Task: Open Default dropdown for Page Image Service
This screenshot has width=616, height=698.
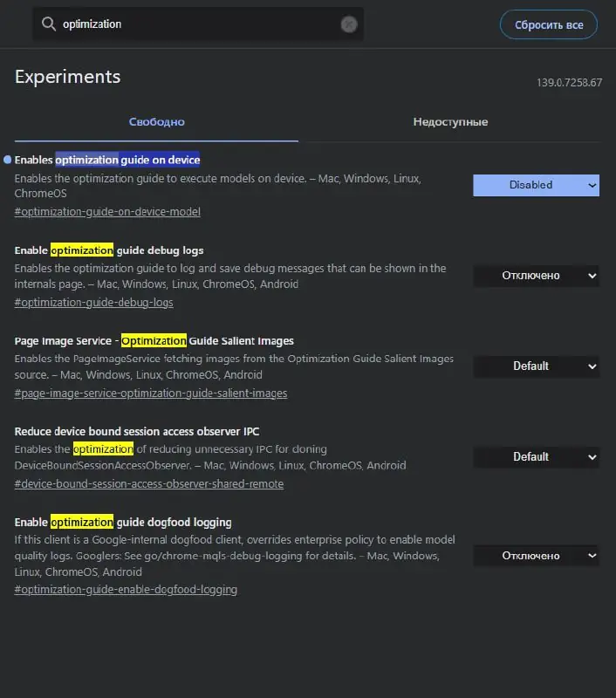Action: click(x=536, y=366)
